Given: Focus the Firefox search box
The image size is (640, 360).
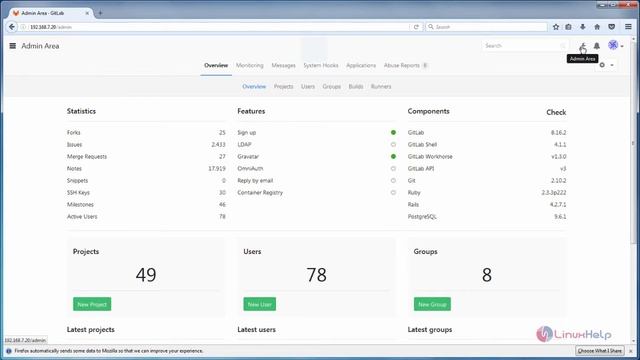Looking at the screenshot, I should point(486,27).
